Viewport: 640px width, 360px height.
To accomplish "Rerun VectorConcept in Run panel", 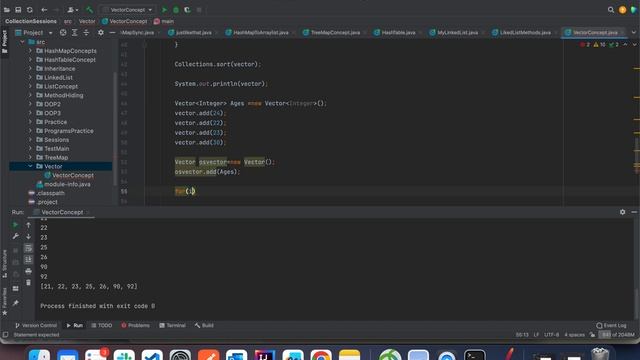I will click(16, 225).
